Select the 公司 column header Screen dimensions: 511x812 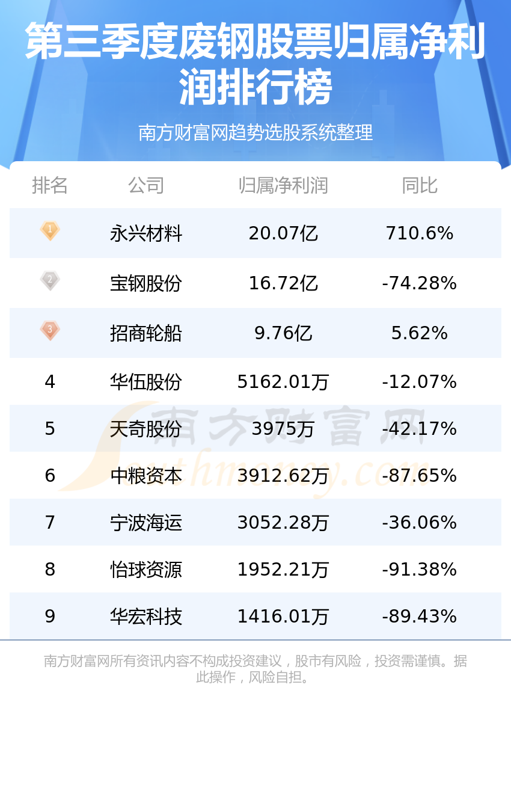click(x=146, y=185)
